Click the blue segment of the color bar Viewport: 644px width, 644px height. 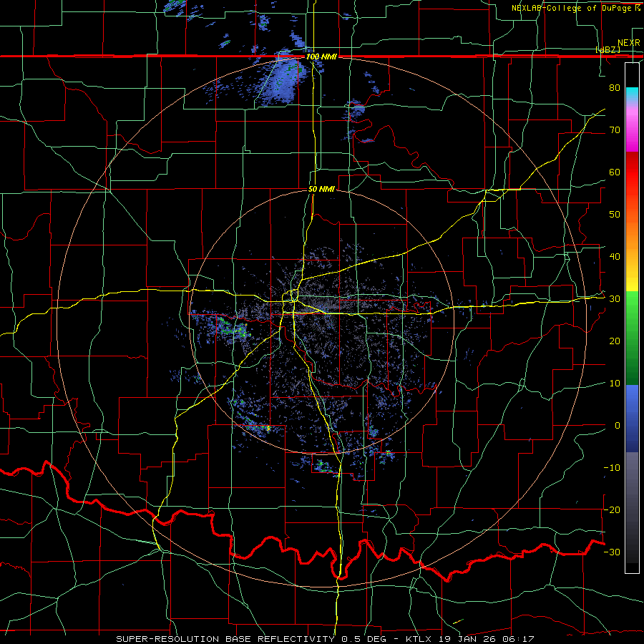click(632, 419)
